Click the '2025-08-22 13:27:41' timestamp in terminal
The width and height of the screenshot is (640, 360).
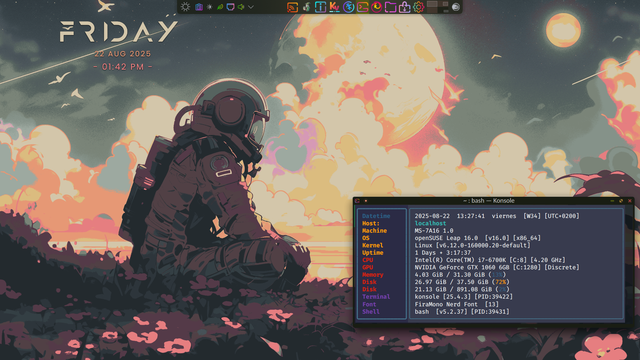(449, 216)
